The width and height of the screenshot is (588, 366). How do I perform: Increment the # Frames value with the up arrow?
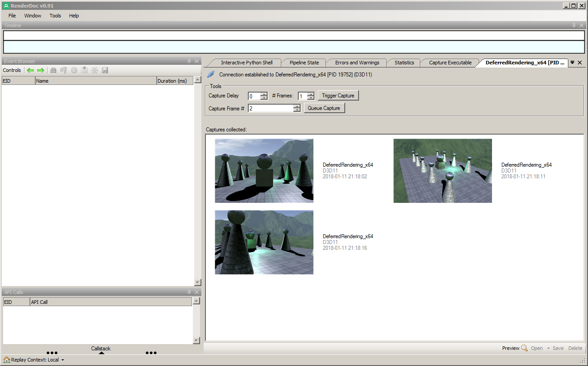311,94
